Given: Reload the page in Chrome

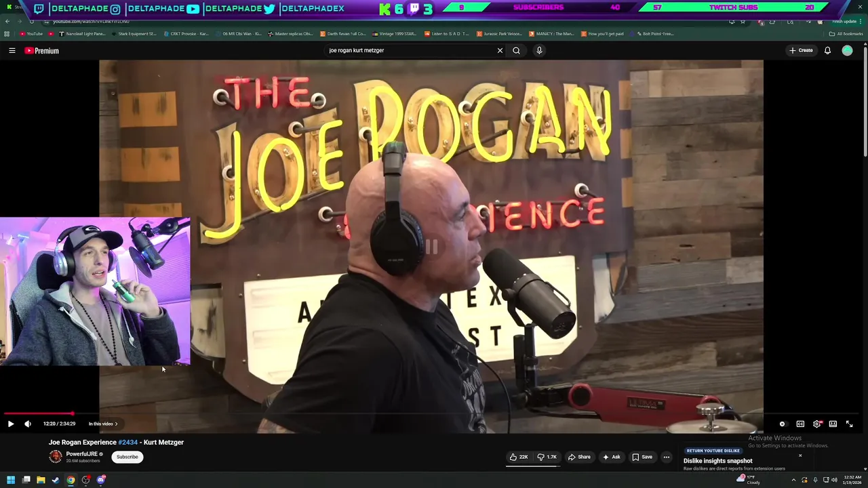Looking at the screenshot, I should pyautogui.click(x=31, y=22).
